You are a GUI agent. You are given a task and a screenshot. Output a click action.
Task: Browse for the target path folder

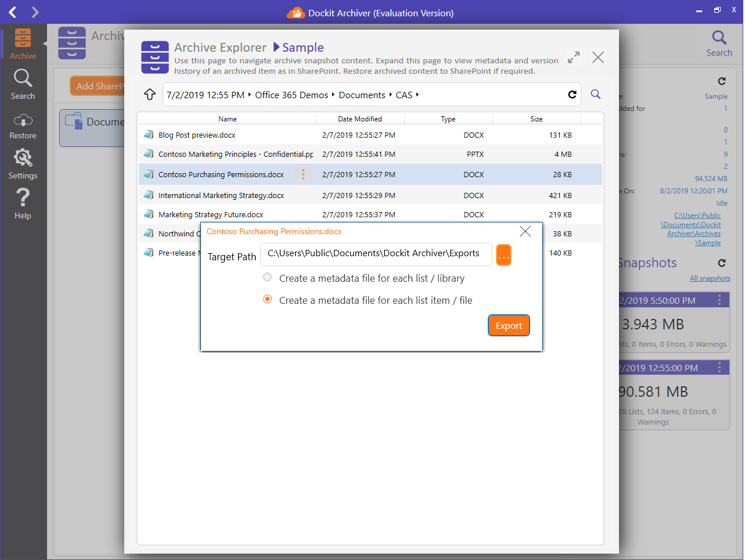503,254
